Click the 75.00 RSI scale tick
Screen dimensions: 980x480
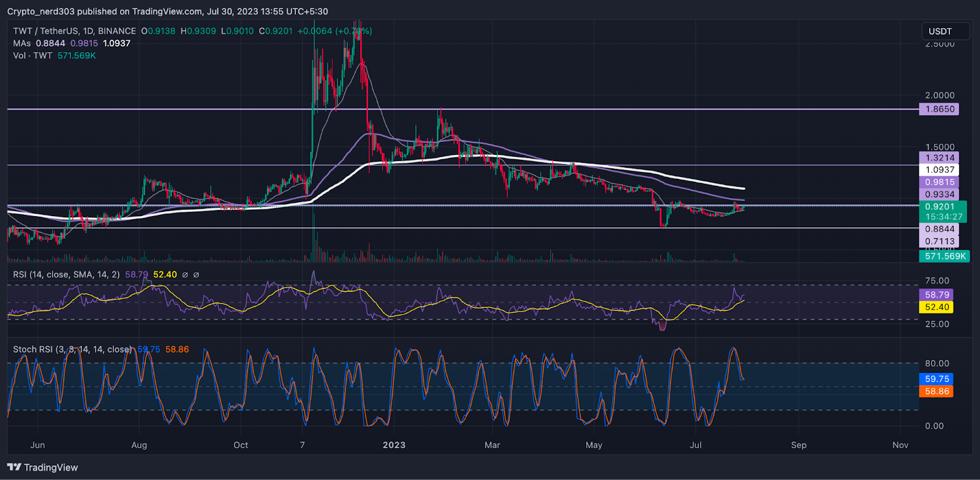[937, 281]
